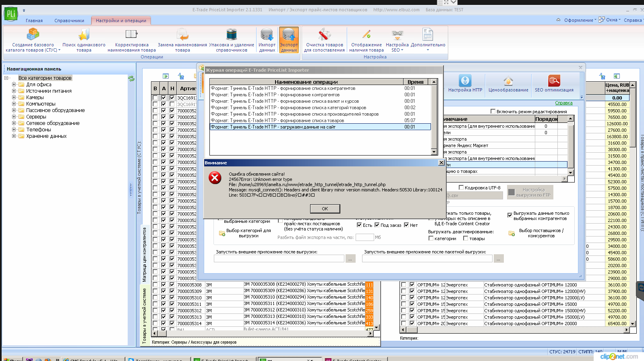Click 'Запустить внешнее приложение после выгрузки' field
Screen dimensions: 644x361
279,259
